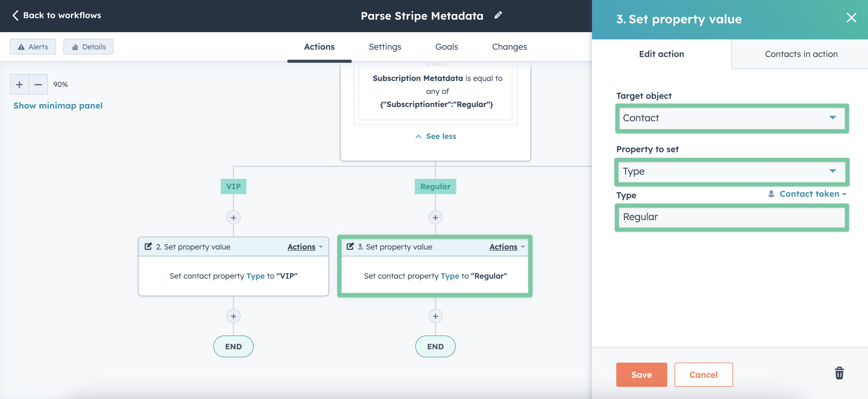This screenshot has height=399, width=868.
Task: Zoom in on the workflow canvas
Action: (19, 84)
